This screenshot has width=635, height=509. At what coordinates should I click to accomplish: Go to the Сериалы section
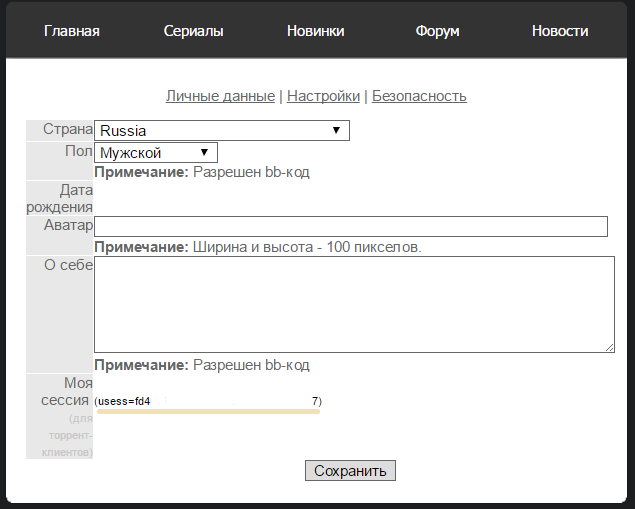tap(194, 31)
